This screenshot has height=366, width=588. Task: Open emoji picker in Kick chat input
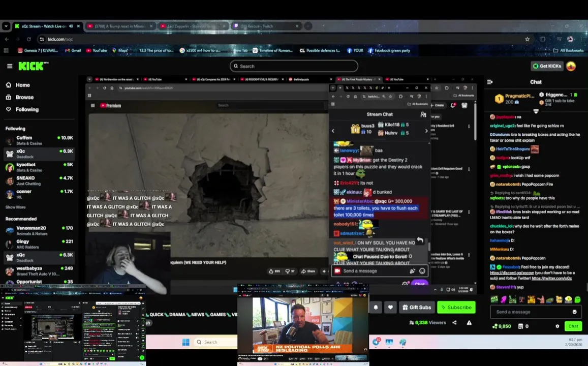574,312
